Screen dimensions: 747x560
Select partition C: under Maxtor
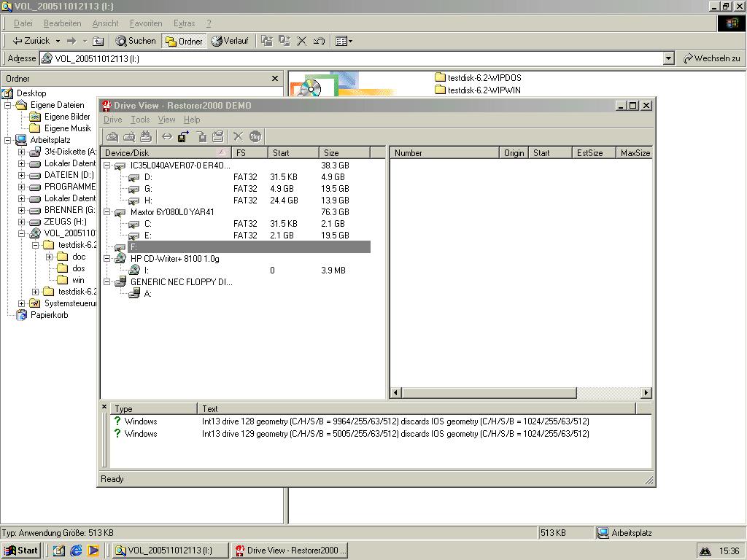coord(147,224)
